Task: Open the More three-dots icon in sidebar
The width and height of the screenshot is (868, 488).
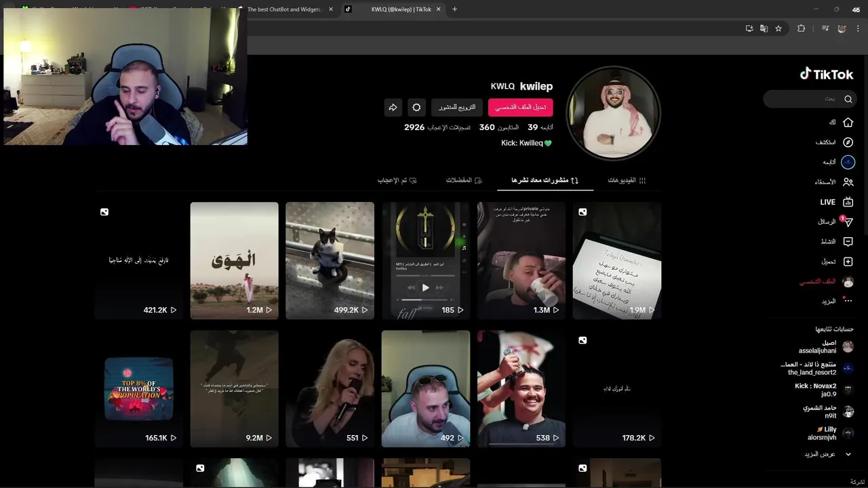Action: point(848,301)
